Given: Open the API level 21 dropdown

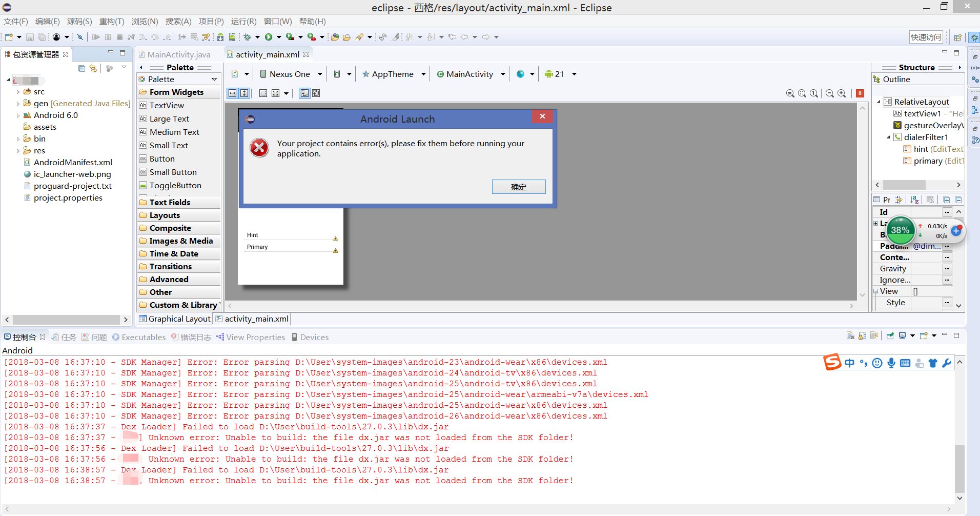Looking at the screenshot, I should (561, 74).
